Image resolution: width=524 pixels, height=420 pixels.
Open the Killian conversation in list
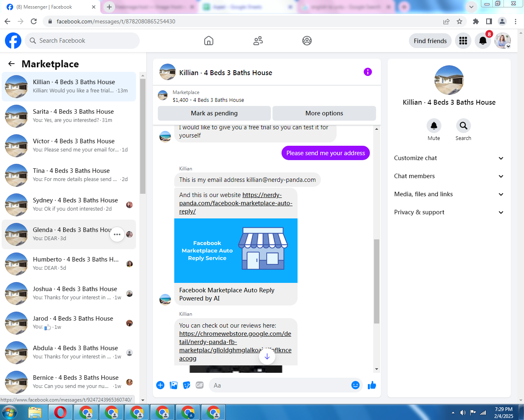(69, 87)
